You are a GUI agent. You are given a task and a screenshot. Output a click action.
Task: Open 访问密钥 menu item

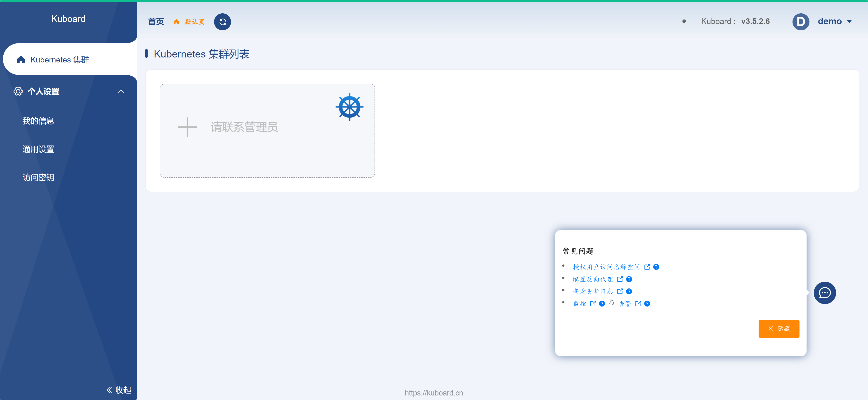tap(38, 177)
